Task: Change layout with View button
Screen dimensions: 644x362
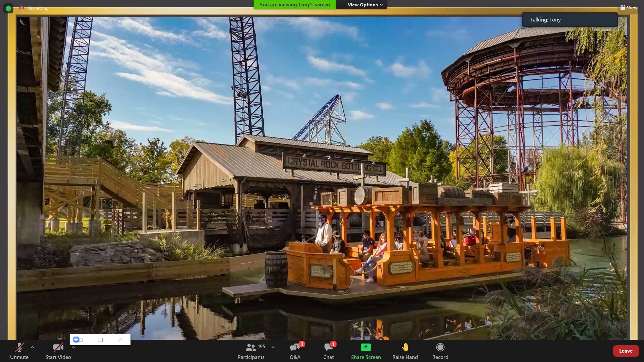Action: 629,7
